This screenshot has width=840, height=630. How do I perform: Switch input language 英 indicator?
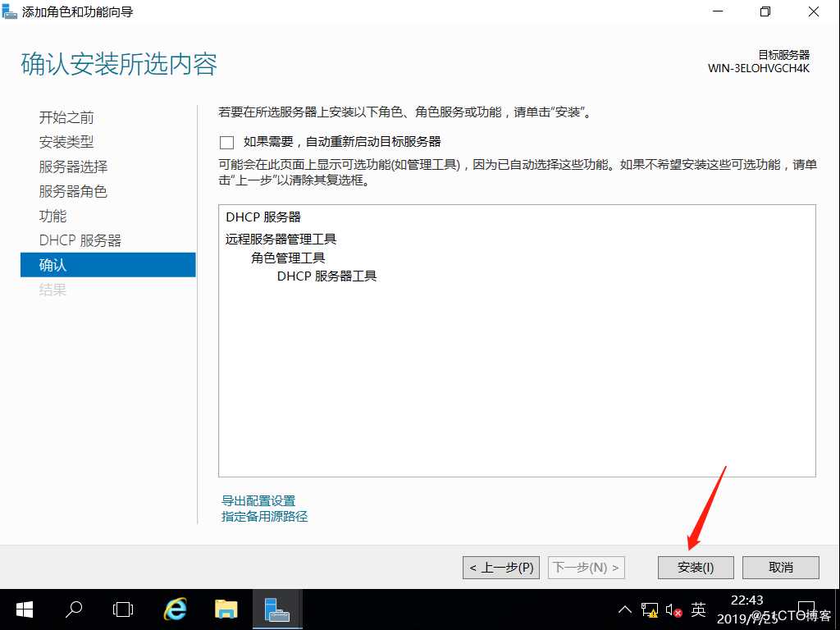coord(699,609)
